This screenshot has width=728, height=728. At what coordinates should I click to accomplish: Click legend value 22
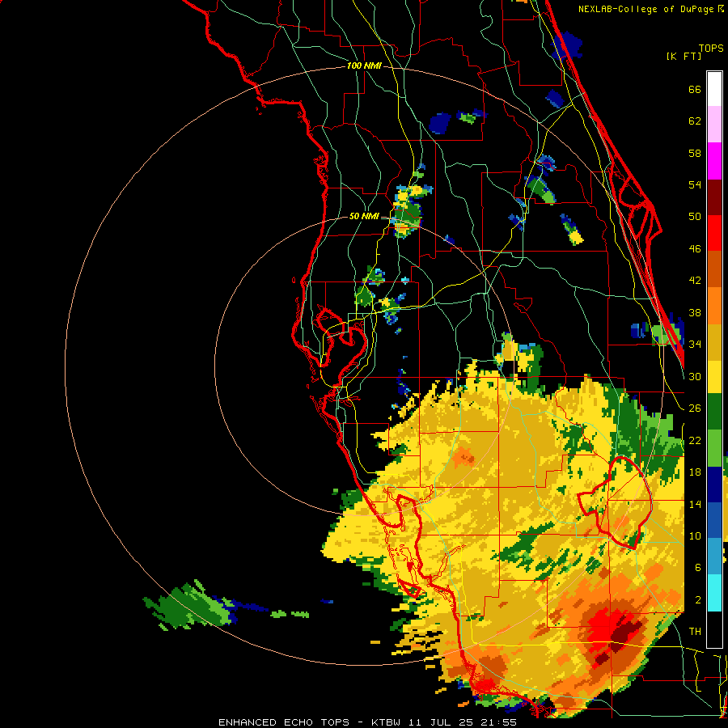tap(695, 440)
